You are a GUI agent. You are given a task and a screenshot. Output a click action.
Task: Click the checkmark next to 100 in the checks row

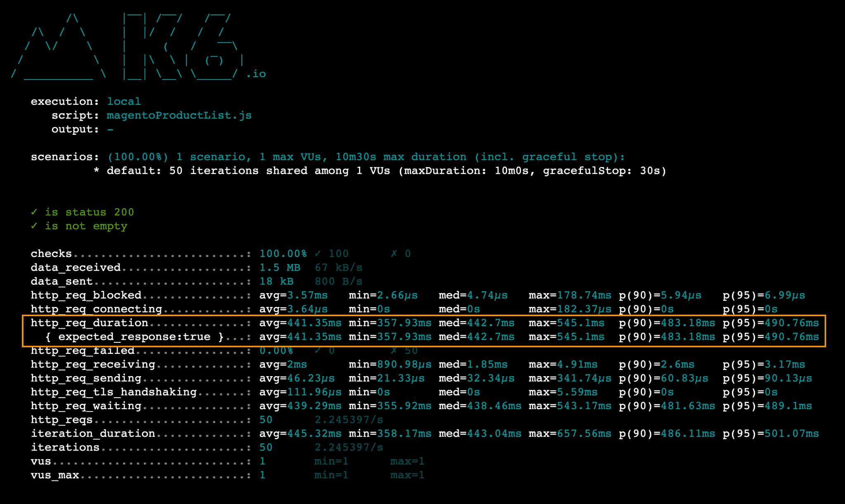tap(318, 254)
